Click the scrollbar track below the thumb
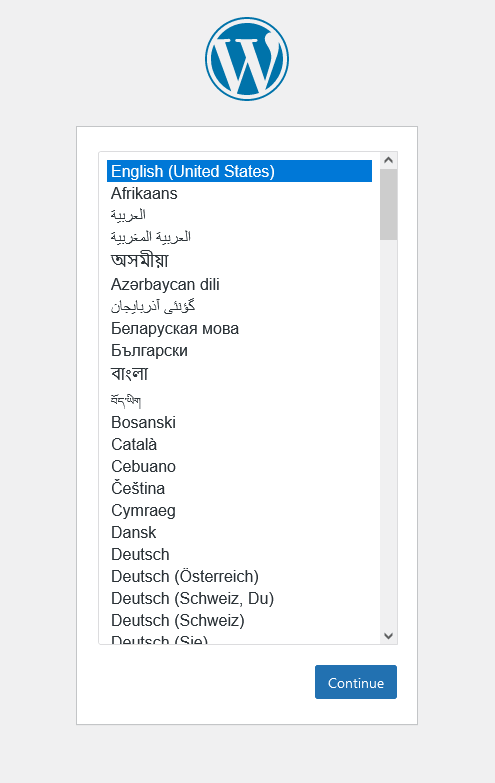The width and height of the screenshot is (495, 783). tap(389, 434)
